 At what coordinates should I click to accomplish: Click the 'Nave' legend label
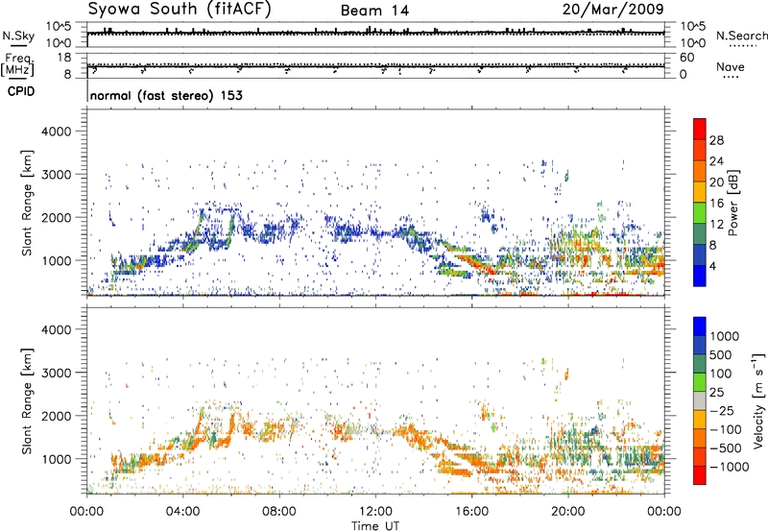(x=731, y=67)
